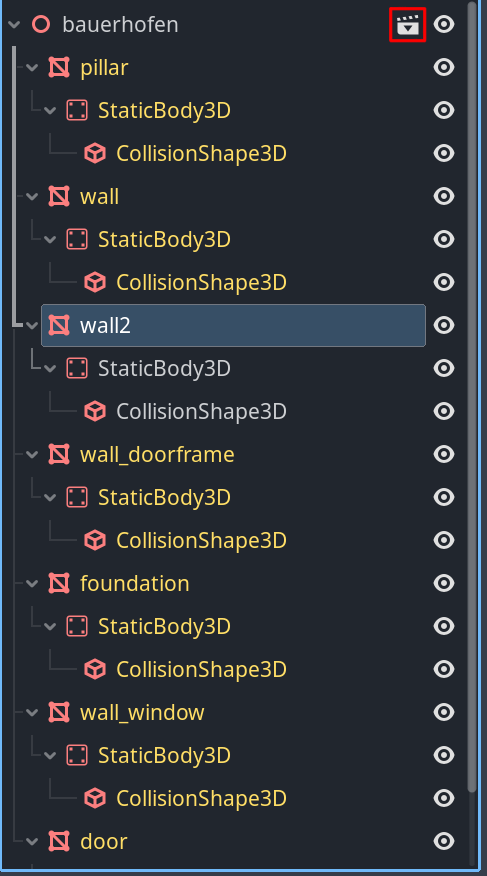Viewport: 487px width, 876px height.
Task: Select the foundation node label
Action: tap(135, 584)
